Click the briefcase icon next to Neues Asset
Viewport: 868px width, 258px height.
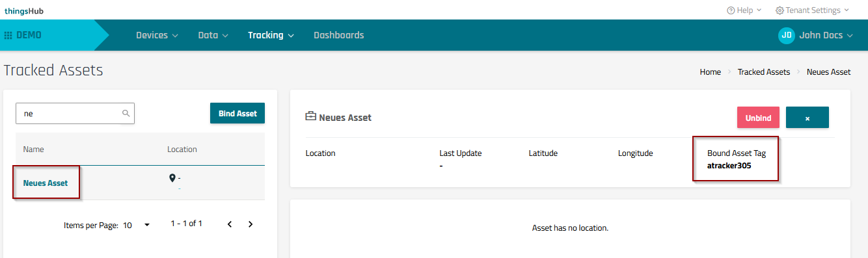[310, 117]
